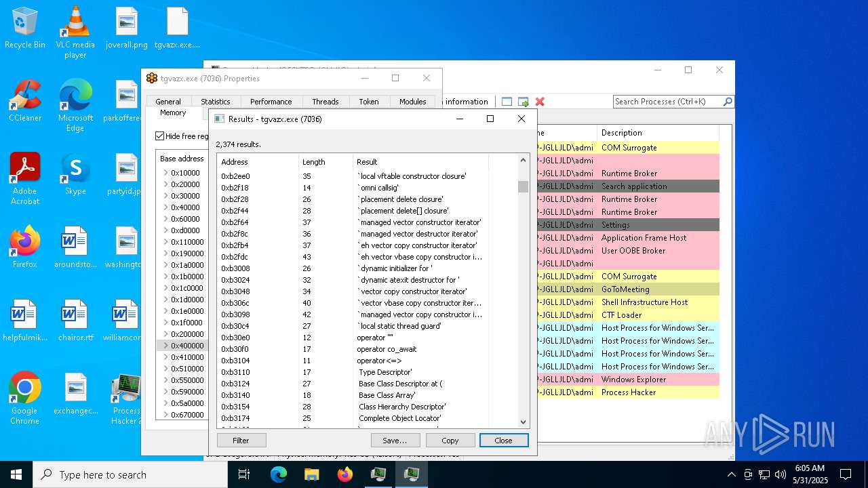Open aroundsto Word document icon
This screenshot has width=868, height=488.
[x=75, y=247]
